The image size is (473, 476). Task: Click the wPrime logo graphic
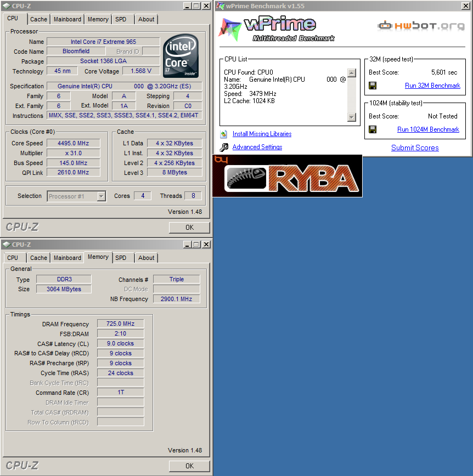coord(277,29)
